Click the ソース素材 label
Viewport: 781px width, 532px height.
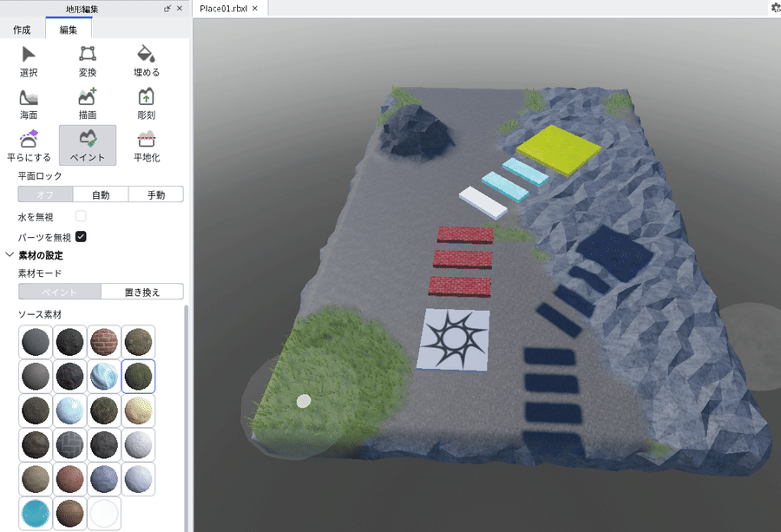coord(40,314)
